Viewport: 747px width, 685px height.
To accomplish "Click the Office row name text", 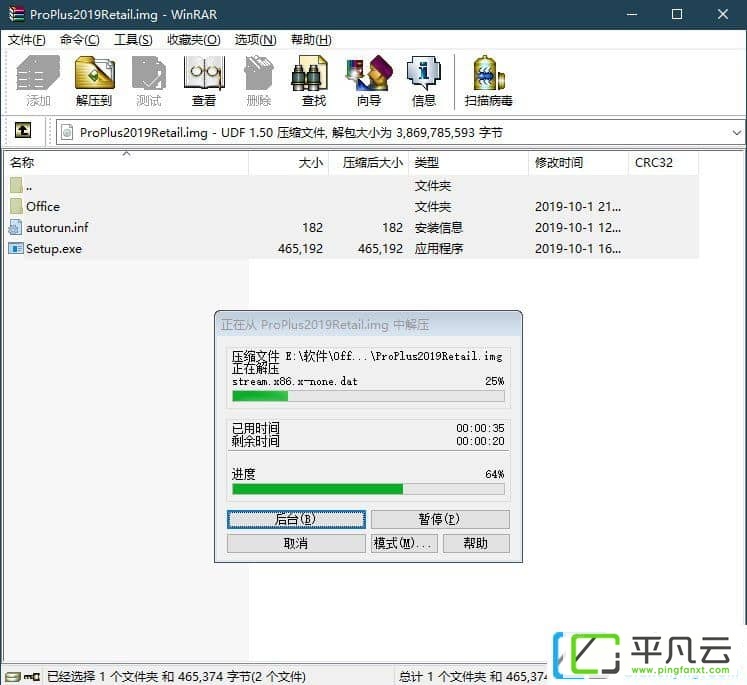I will (x=43, y=206).
